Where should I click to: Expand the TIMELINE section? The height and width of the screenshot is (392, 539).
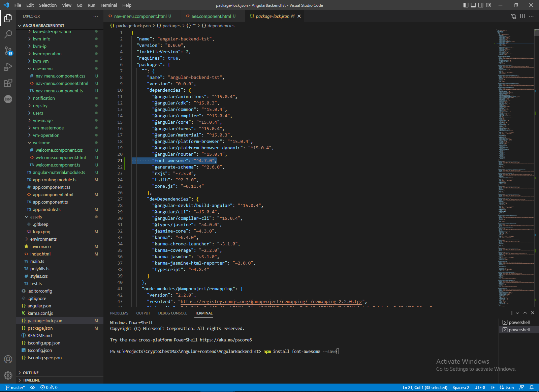(x=60, y=380)
